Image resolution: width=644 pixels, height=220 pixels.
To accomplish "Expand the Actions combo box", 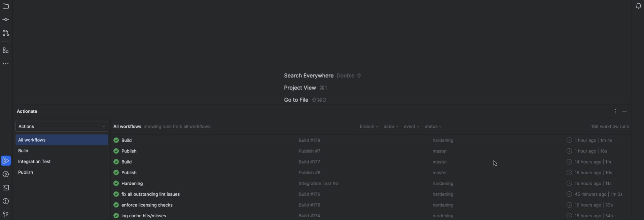I will coord(62,126).
